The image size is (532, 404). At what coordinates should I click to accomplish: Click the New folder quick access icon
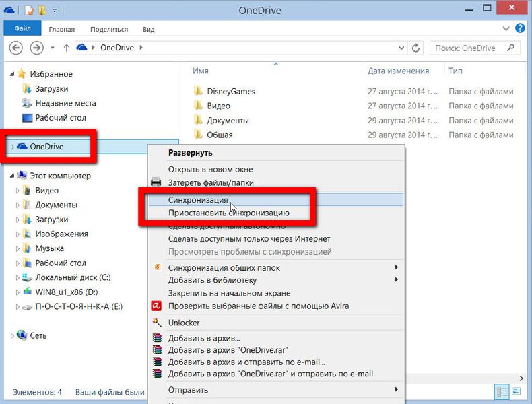[x=42, y=11]
